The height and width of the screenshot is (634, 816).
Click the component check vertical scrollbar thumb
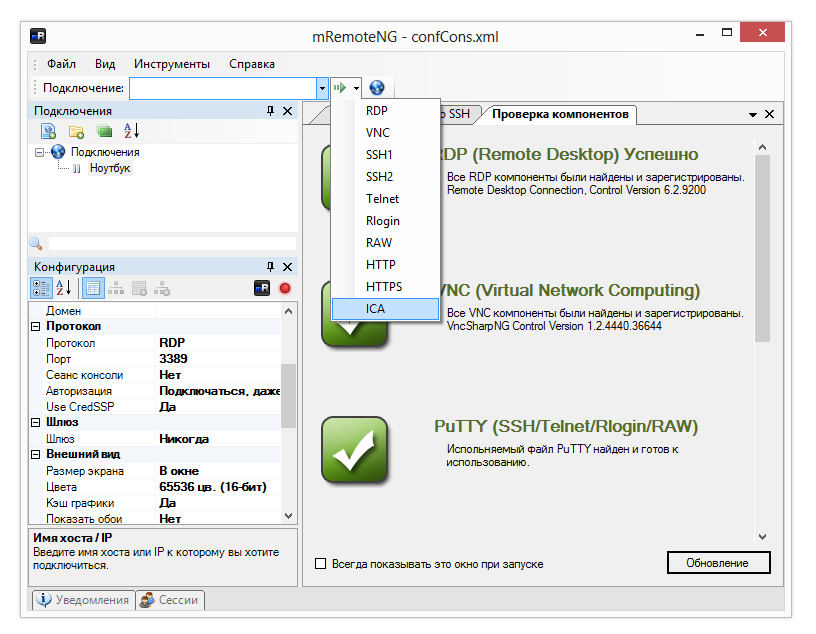762,249
